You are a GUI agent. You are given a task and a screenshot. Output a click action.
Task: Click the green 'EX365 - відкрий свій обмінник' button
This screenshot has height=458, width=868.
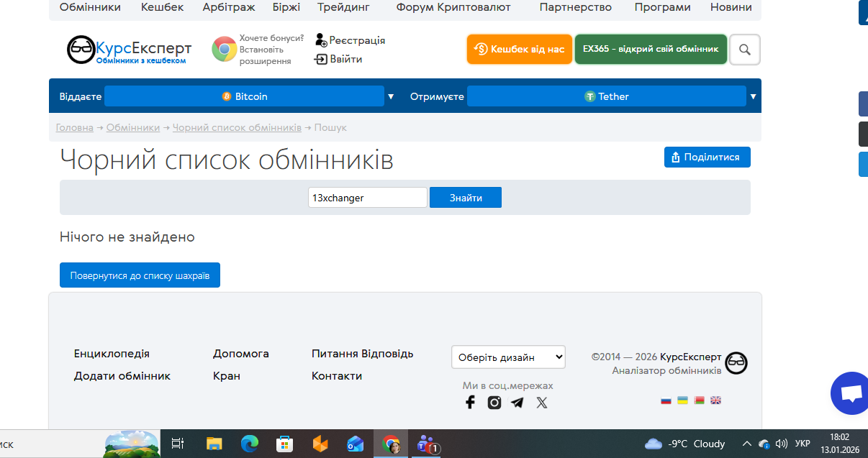[651, 50]
